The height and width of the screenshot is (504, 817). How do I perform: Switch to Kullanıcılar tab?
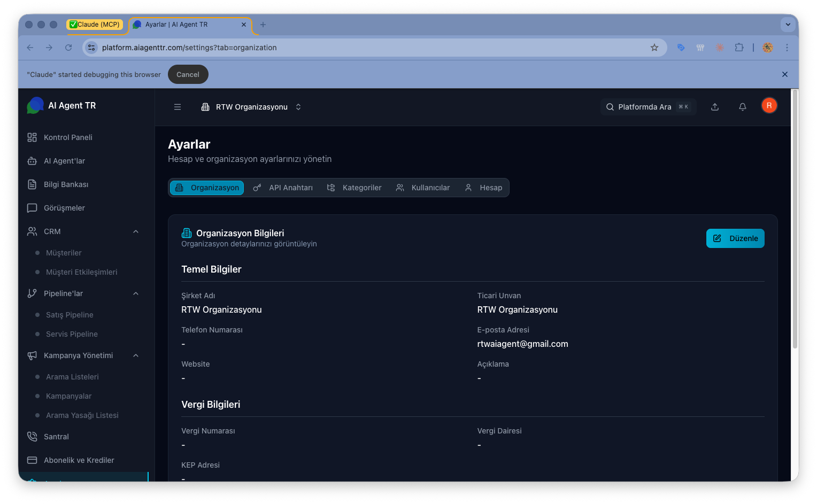[423, 188]
